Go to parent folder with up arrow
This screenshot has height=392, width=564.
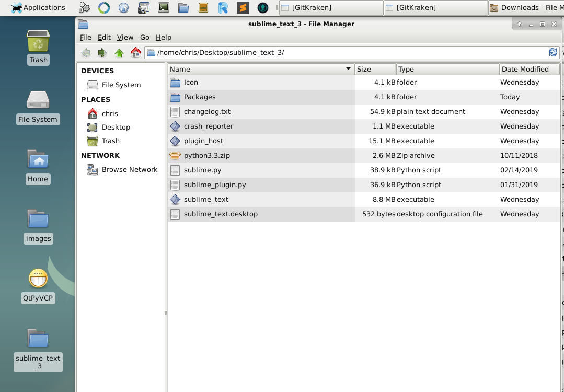pos(119,53)
